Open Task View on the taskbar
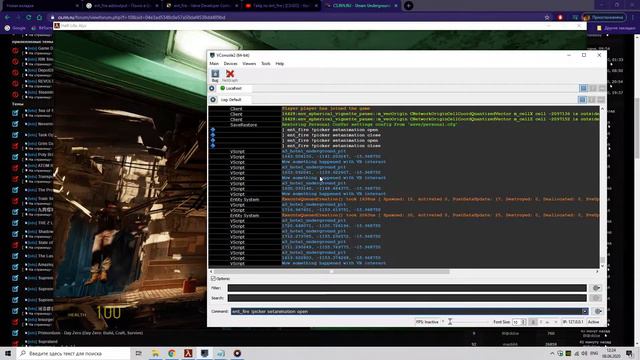 (x=138, y=353)
